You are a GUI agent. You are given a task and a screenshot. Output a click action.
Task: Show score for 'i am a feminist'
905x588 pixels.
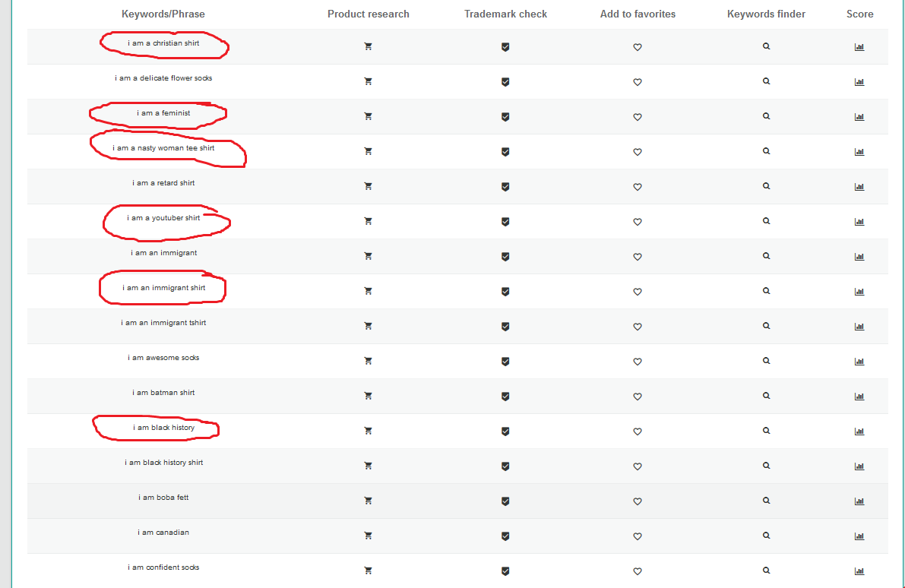(859, 116)
